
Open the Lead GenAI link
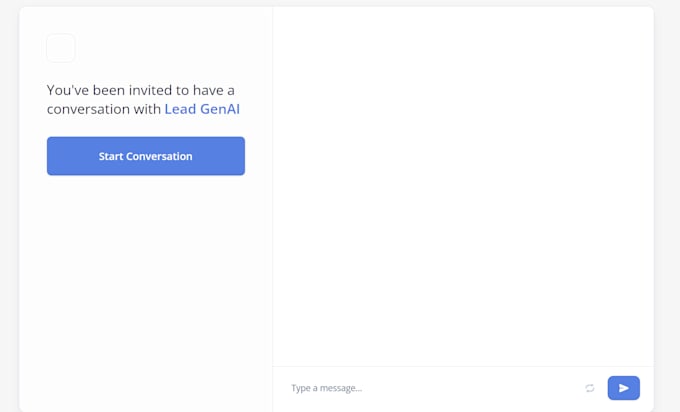202,109
